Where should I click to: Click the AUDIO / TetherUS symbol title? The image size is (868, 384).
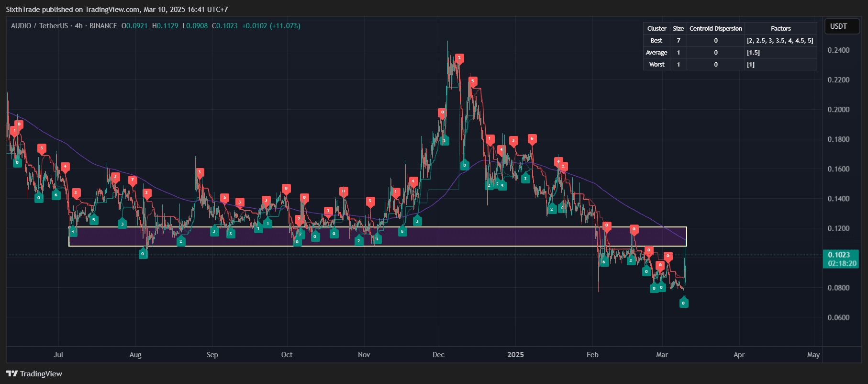coord(39,26)
